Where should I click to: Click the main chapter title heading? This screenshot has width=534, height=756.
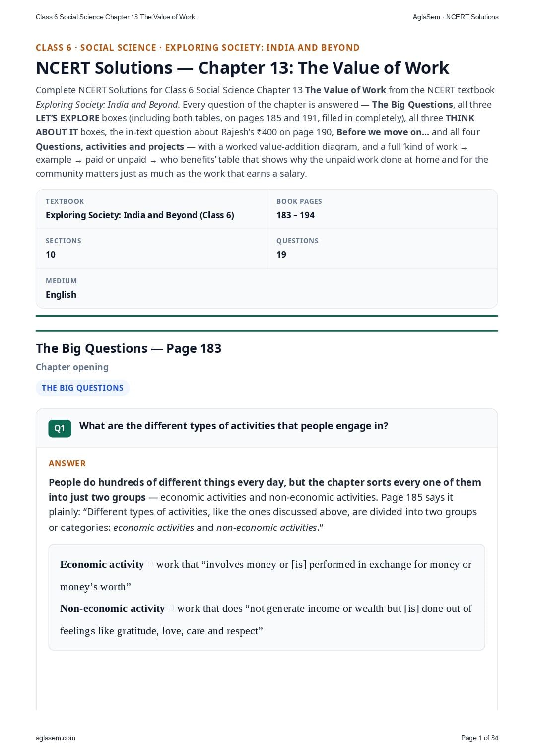pyautogui.click(x=242, y=68)
